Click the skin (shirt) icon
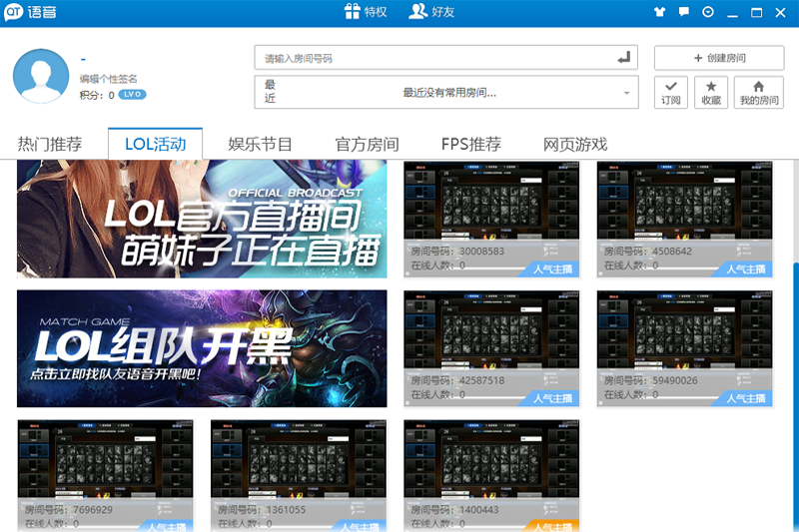799x532 pixels. point(658,12)
